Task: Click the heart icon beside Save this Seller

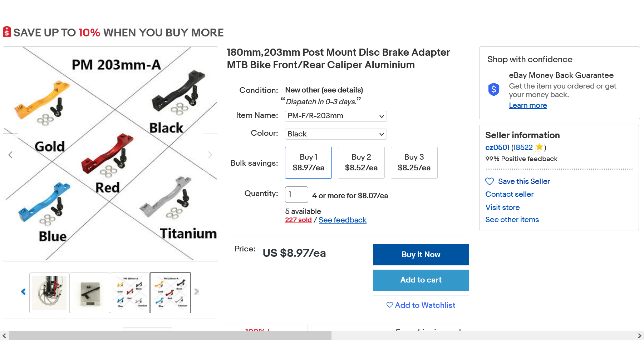Action: tap(489, 181)
